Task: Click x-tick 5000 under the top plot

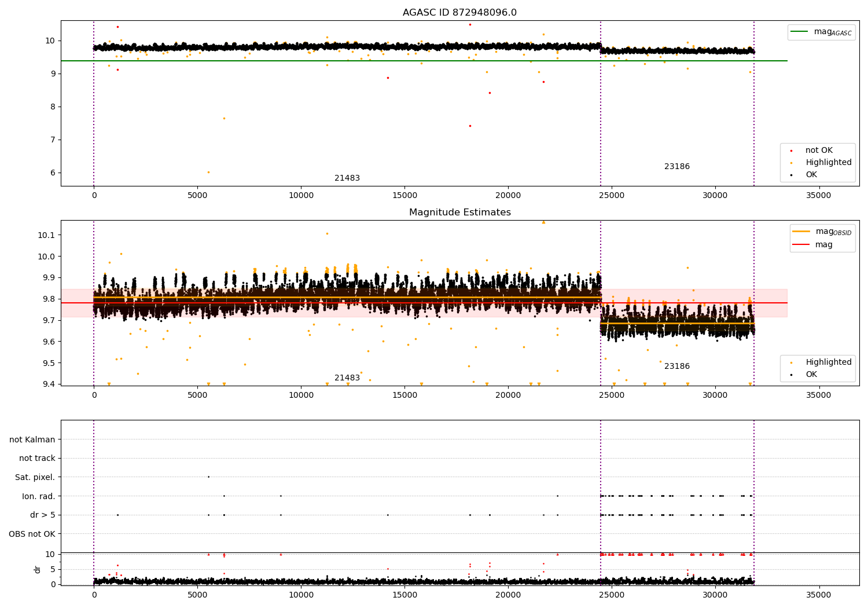Action: tap(197, 196)
